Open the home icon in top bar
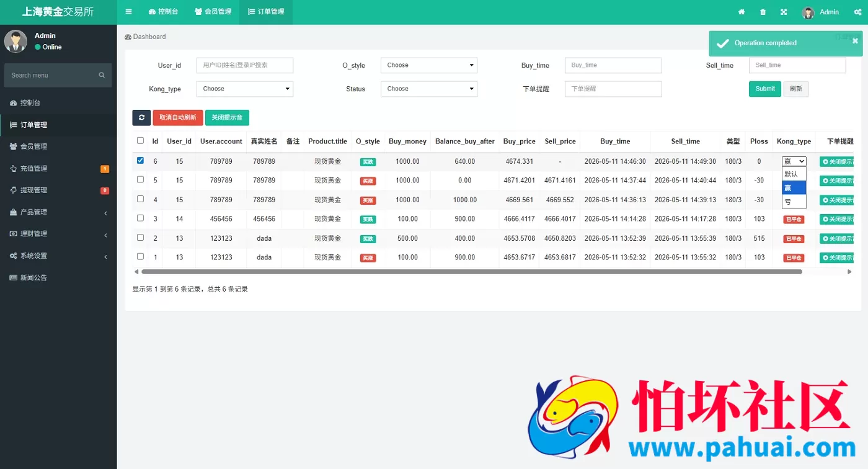The image size is (868, 469). [x=742, y=12]
